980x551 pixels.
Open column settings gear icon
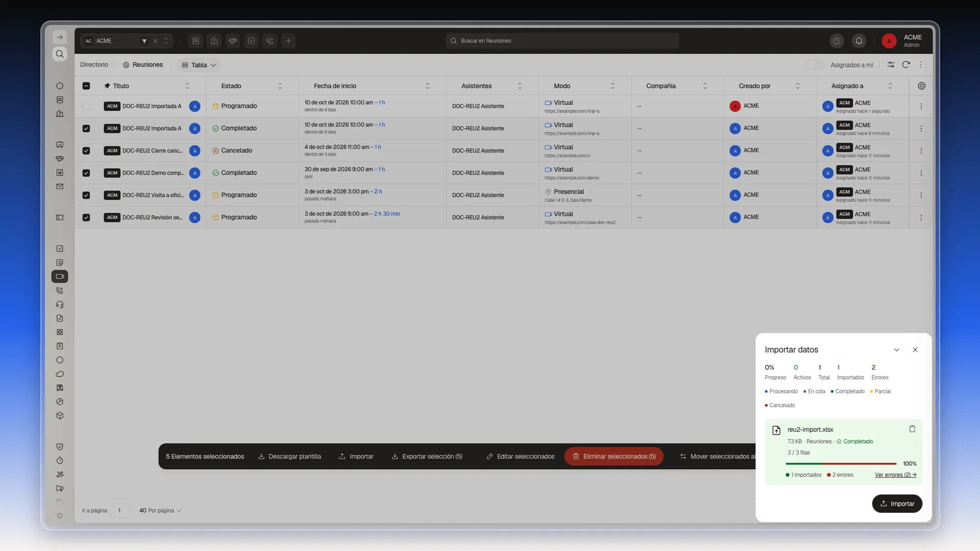coord(921,86)
